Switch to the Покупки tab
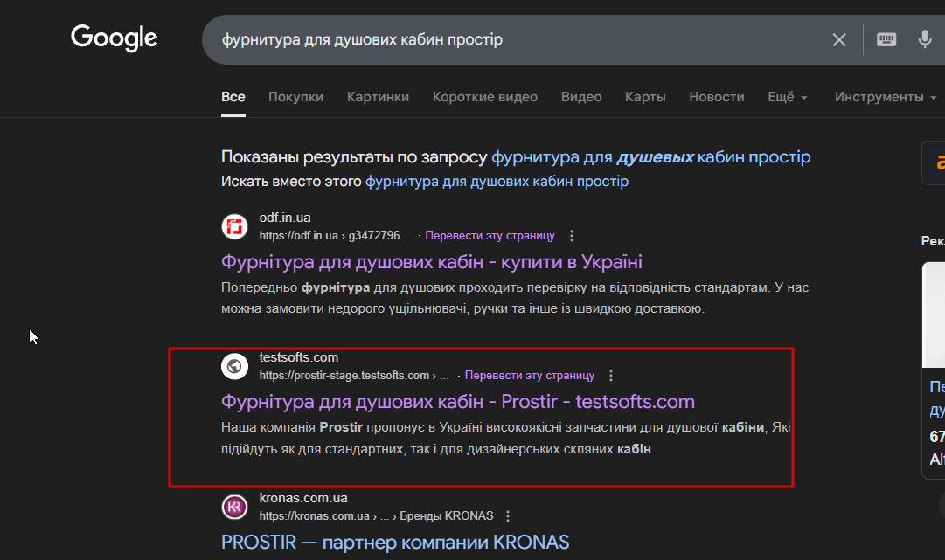Image resolution: width=945 pixels, height=560 pixels. tap(295, 97)
